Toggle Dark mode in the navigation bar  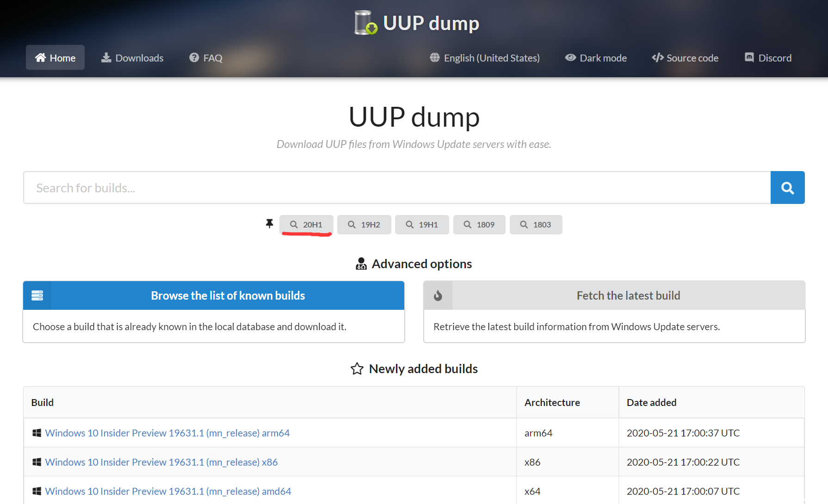596,58
